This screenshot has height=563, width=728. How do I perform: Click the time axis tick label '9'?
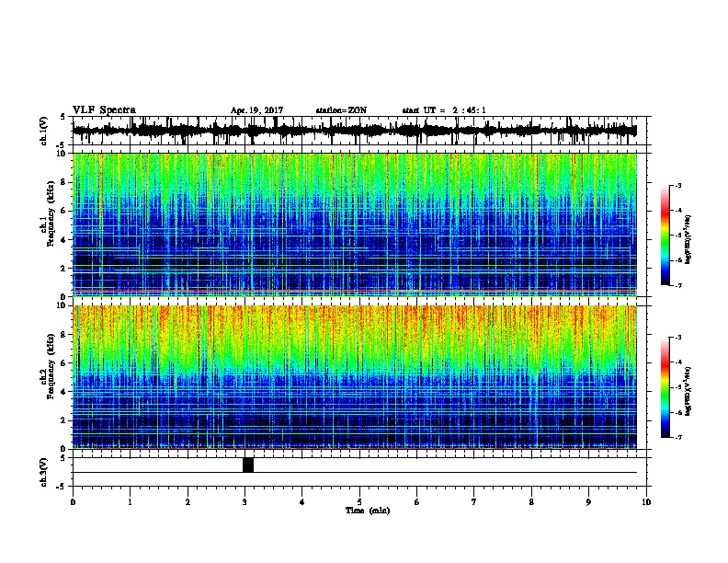click(x=588, y=502)
